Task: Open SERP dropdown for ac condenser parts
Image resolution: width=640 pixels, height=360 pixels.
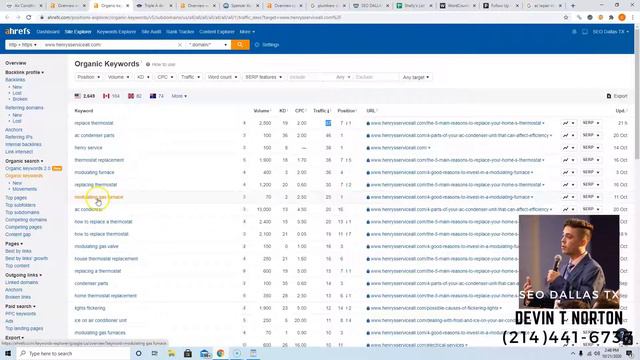Action: coord(591,135)
